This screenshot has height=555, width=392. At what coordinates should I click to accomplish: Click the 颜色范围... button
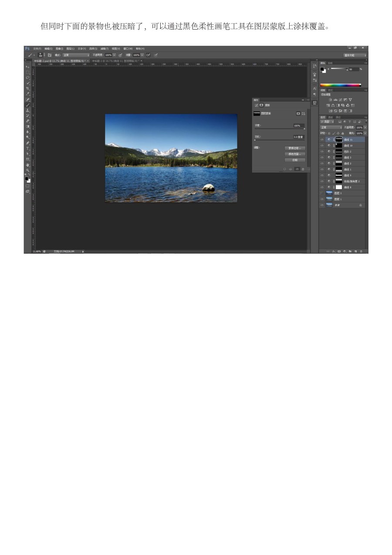click(295, 154)
